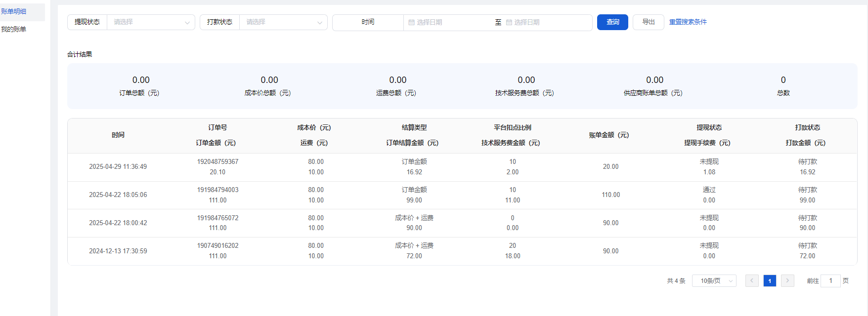
Task: Open 账单明细 sidebar menu item
Action: (x=14, y=11)
